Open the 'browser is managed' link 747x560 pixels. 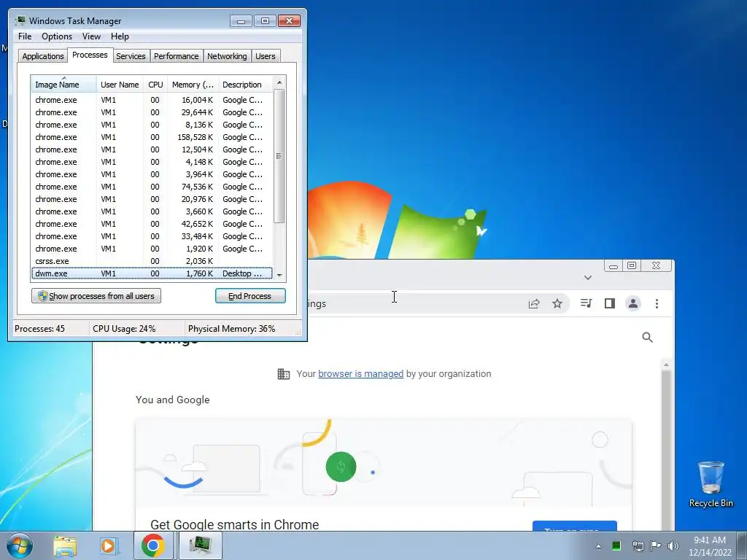point(360,374)
